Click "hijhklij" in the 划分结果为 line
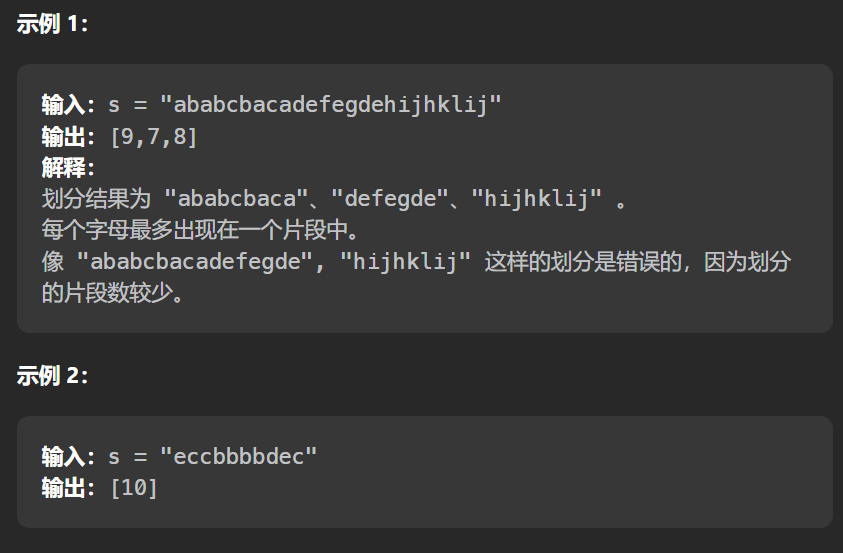This screenshot has height=553, width=843. click(x=536, y=198)
